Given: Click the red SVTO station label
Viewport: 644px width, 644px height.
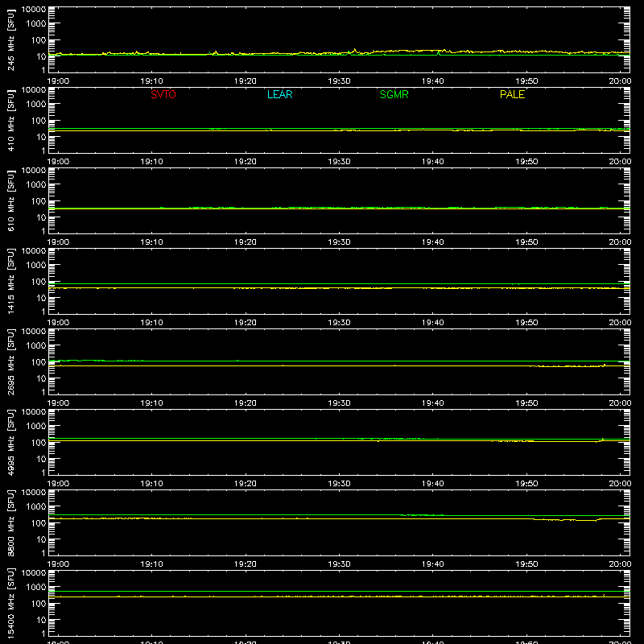Looking at the screenshot, I should (163, 94).
